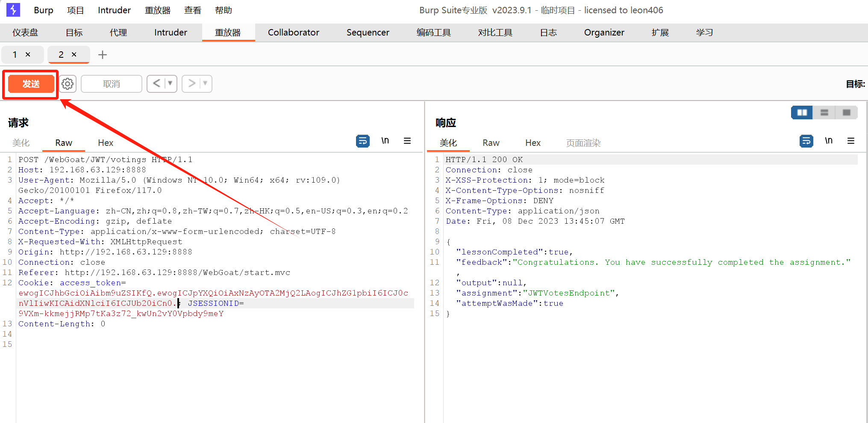Switch to the 学习 tab
The height and width of the screenshot is (423, 868).
pyautogui.click(x=704, y=33)
